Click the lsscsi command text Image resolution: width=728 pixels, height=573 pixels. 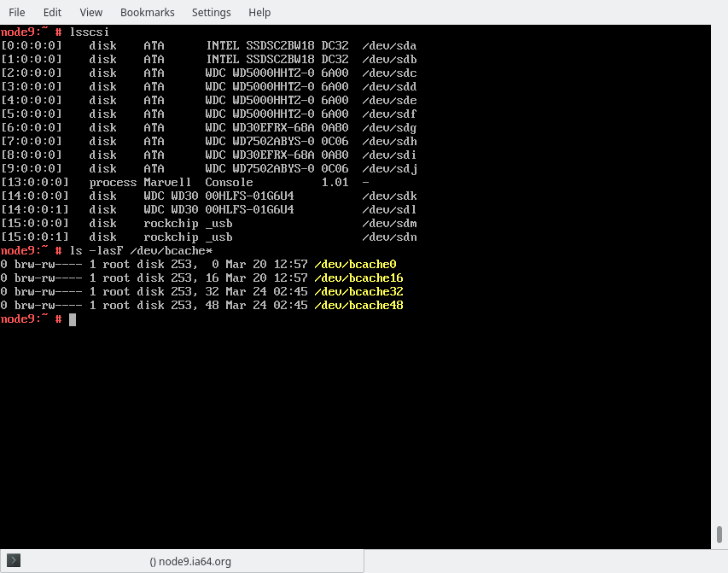[89, 32]
